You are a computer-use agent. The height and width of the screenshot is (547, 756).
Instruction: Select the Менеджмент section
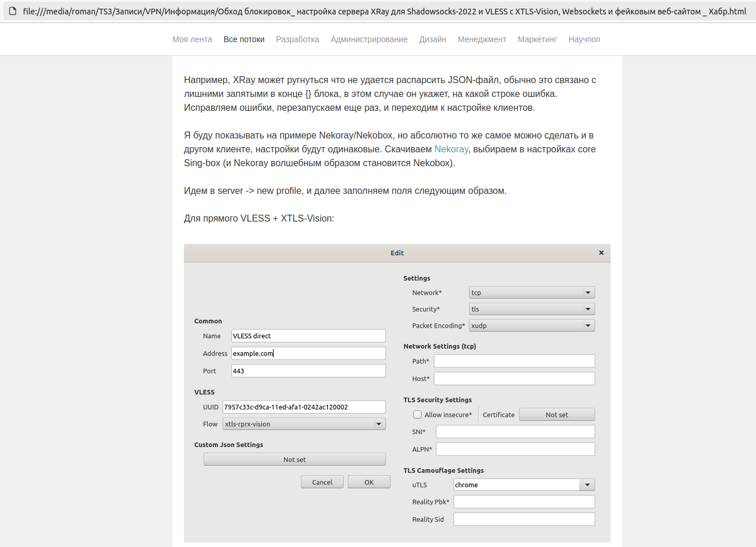click(482, 39)
